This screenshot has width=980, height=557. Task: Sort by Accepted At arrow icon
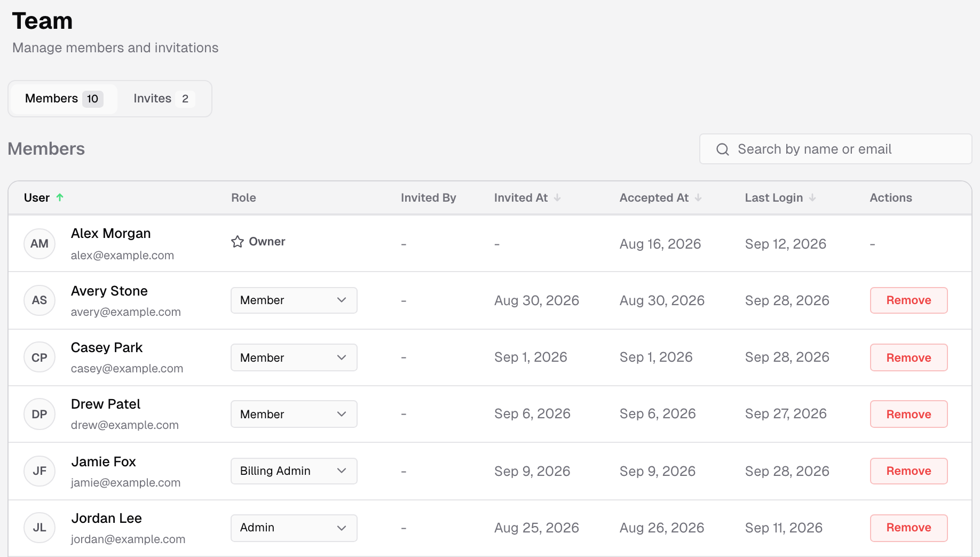698,197
